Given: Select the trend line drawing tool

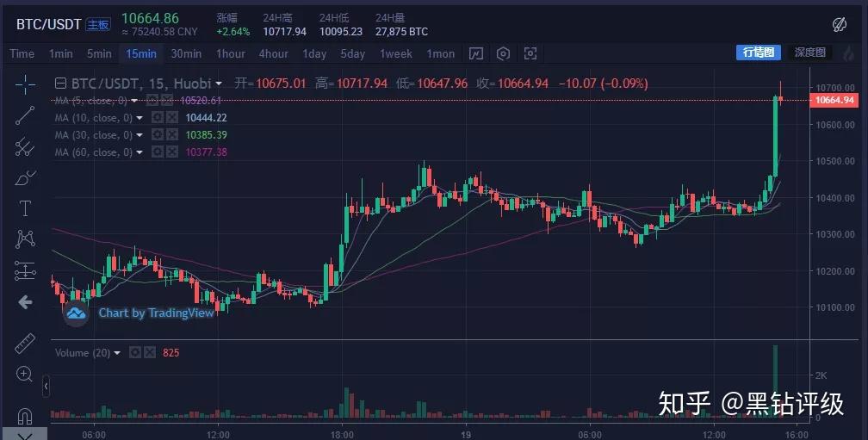Looking at the screenshot, I should click(25, 115).
